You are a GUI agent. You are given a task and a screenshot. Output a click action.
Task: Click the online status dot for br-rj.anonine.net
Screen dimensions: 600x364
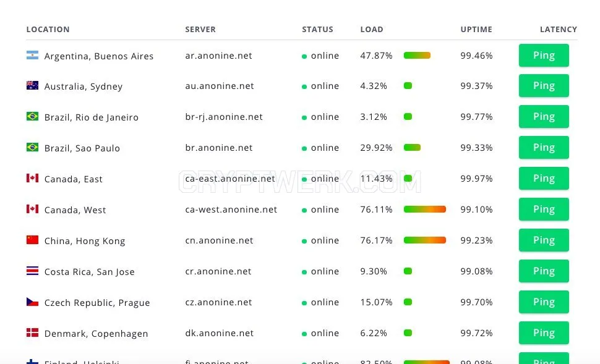304,118
